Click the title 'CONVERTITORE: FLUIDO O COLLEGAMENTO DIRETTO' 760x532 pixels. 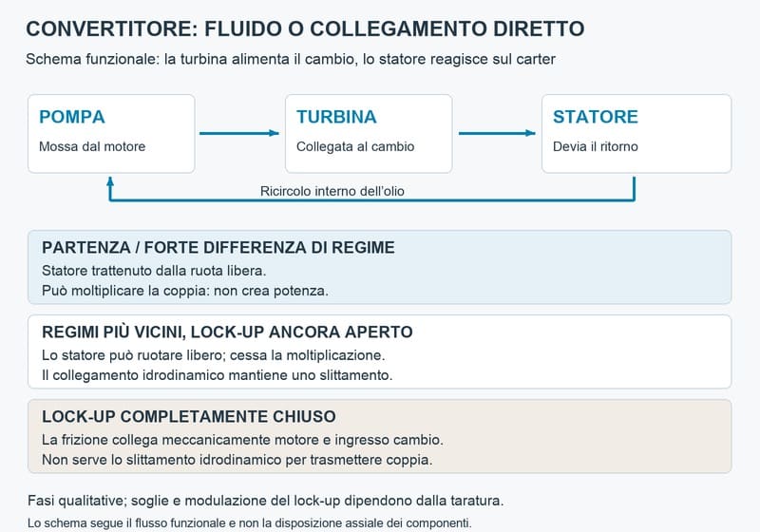305,28
